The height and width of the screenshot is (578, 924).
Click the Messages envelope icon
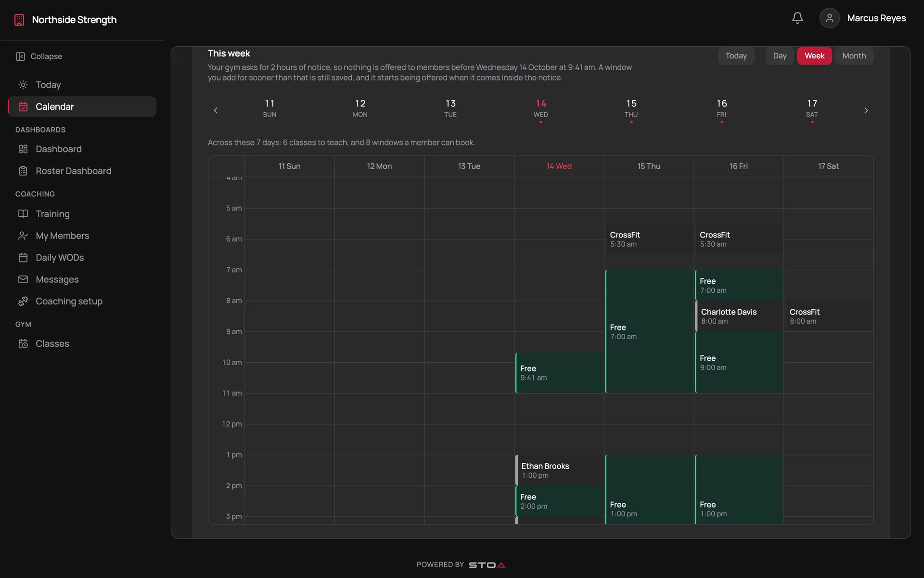23,279
